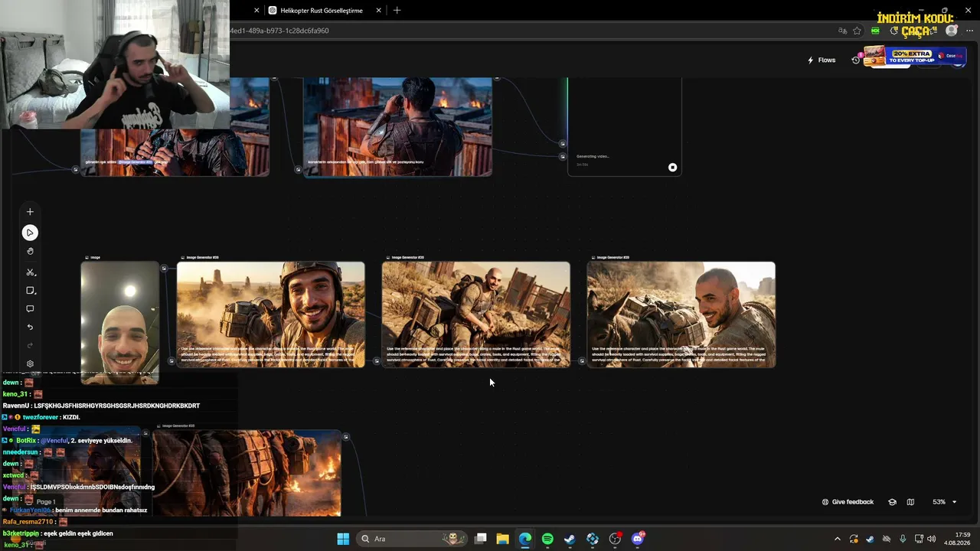The width and height of the screenshot is (980, 551).
Task: Open the volume speaker tray icon
Action: [x=932, y=539]
